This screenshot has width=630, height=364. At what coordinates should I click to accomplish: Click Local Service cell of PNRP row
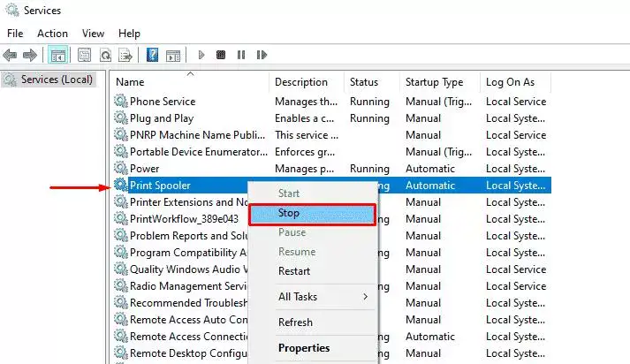click(x=516, y=135)
